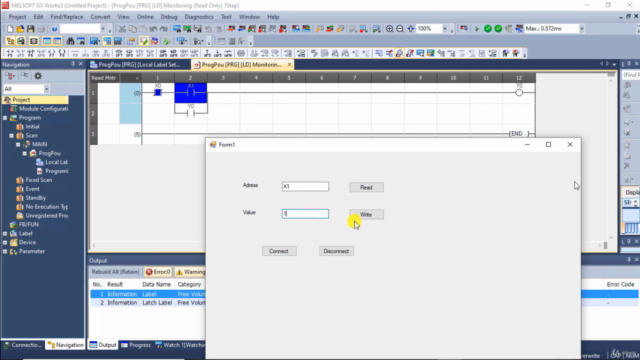
Task: Select the Y0 output coil in ladder
Action: [x=519, y=93]
